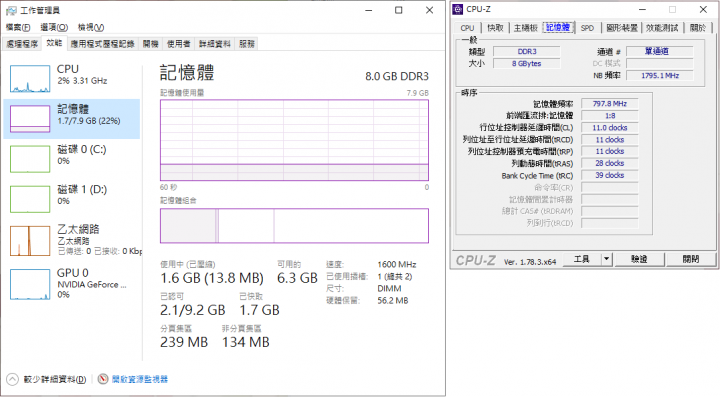Switch to the 處理程序 tab
This screenshot has width=720, height=397.
coord(22,44)
